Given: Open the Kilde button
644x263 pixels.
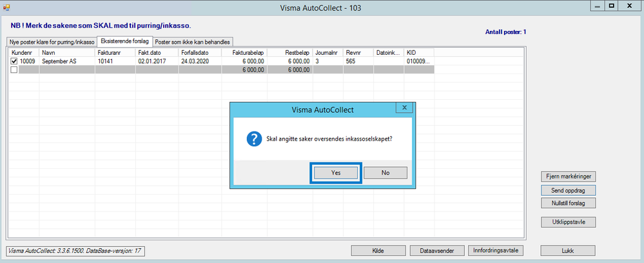Looking at the screenshot, I should [378, 251].
